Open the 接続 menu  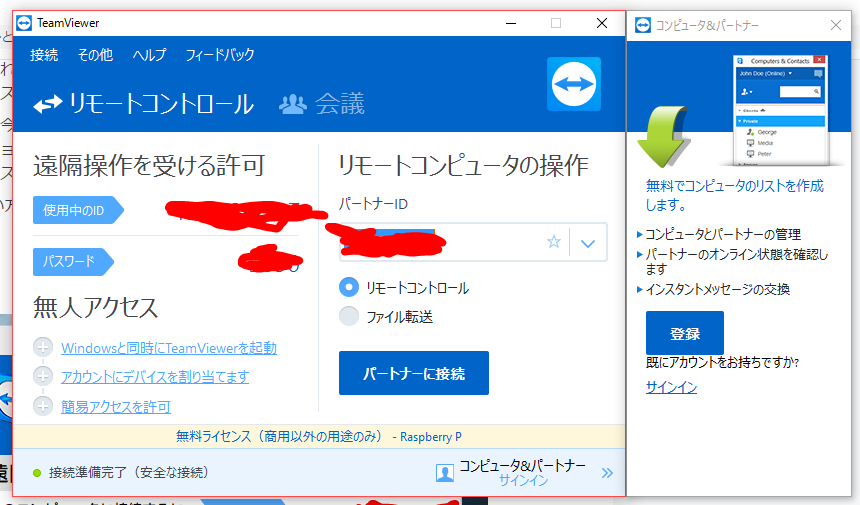point(44,55)
